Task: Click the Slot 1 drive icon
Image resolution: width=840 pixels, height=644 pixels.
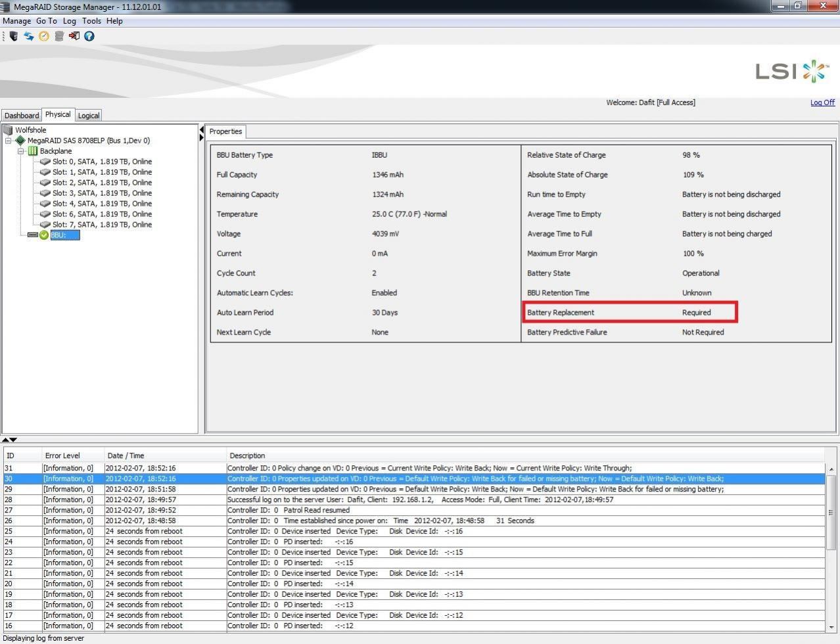Action: 45,172
